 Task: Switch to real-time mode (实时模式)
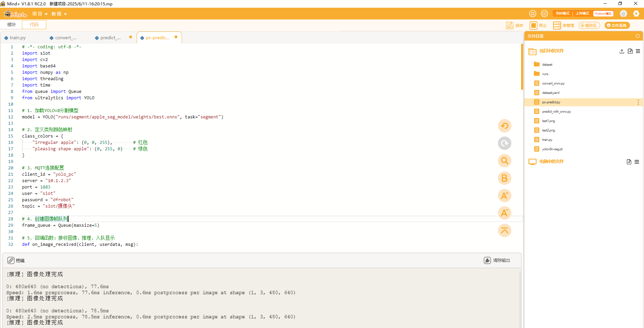pos(562,14)
